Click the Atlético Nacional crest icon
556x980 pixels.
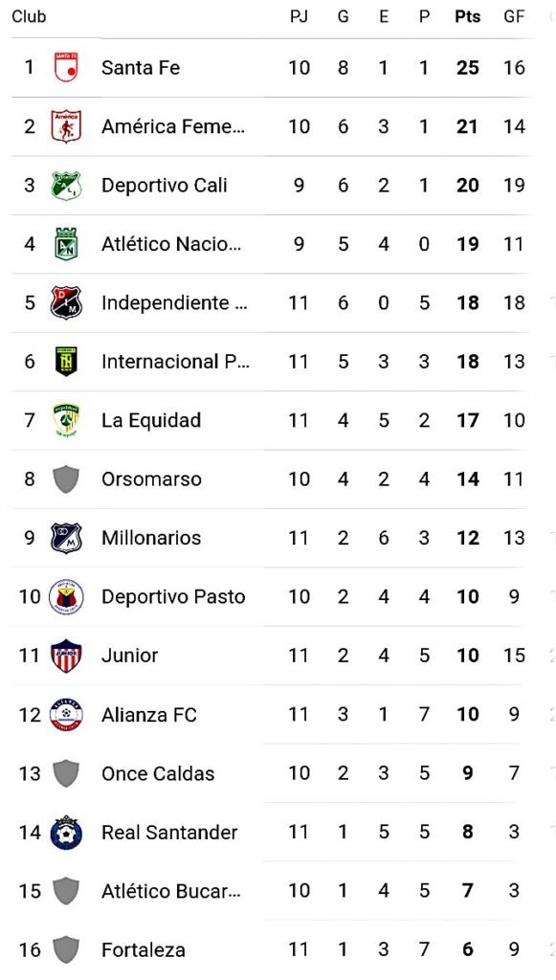coord(66,244)
